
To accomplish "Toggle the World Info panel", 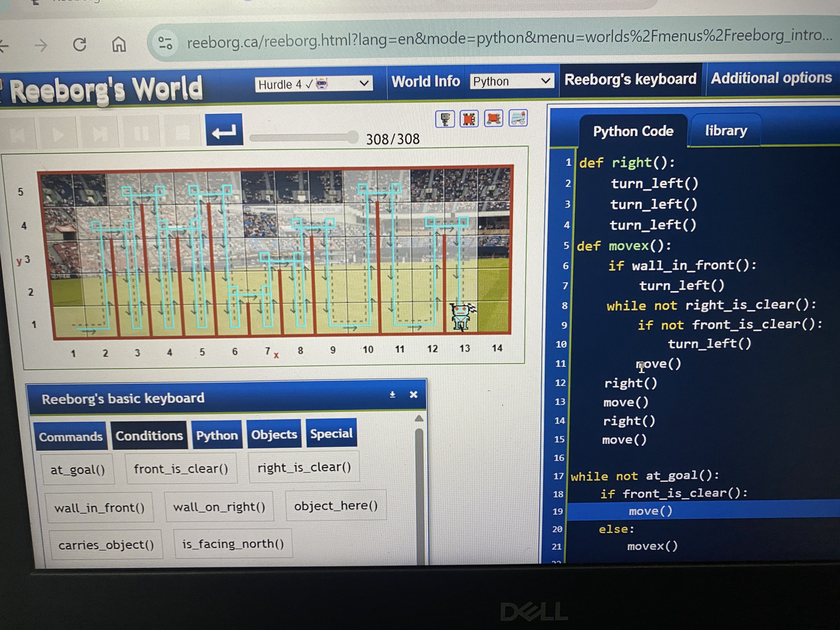I will point(426,81).
